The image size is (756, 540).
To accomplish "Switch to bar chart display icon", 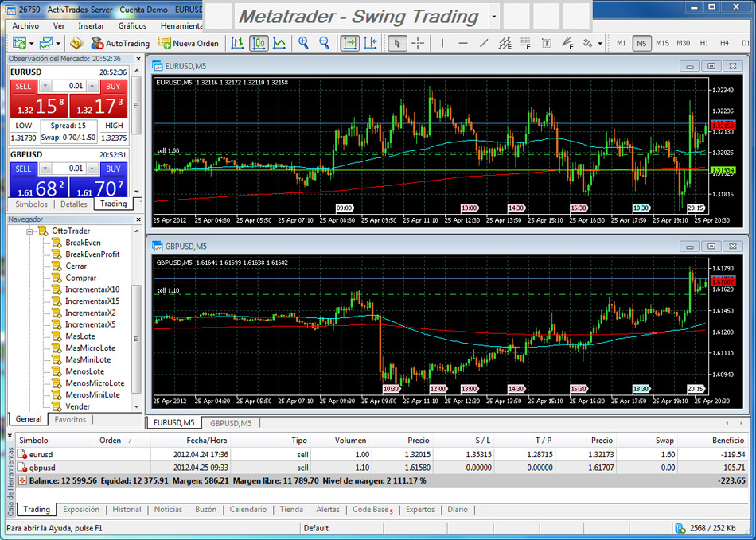I will pos(237,43).
